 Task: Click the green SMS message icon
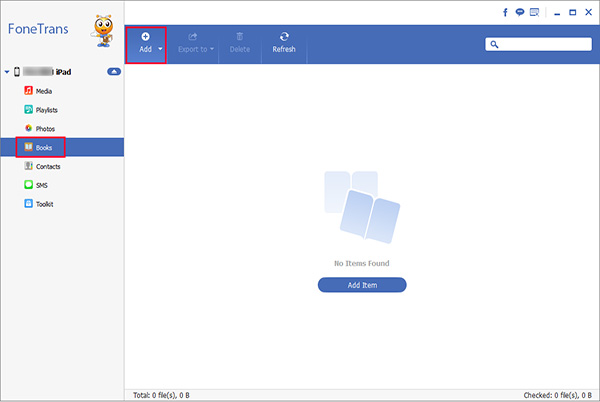(x=28, y=185)
